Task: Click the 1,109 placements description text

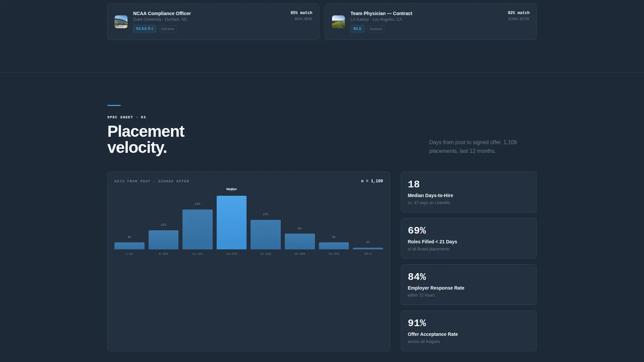Action: pos(473,147)
